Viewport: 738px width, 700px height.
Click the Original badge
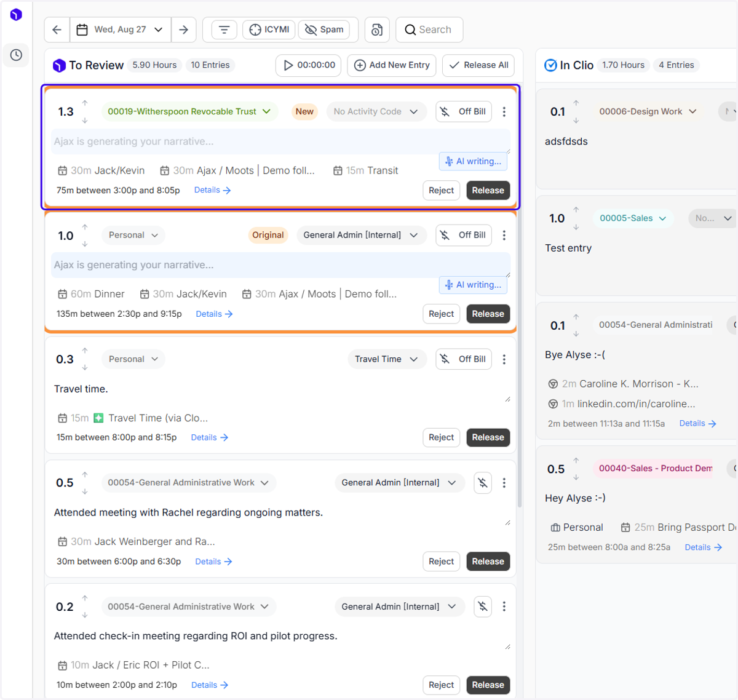(268, 235)
